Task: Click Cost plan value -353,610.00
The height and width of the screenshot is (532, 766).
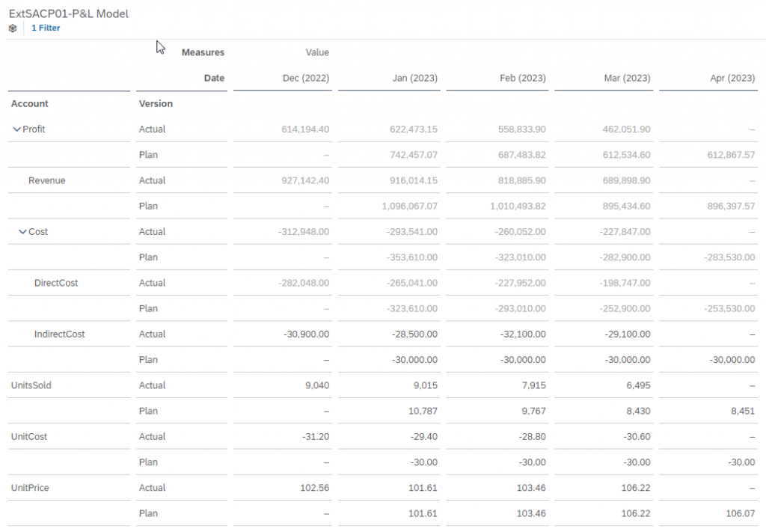Action: tap(412, 257)
